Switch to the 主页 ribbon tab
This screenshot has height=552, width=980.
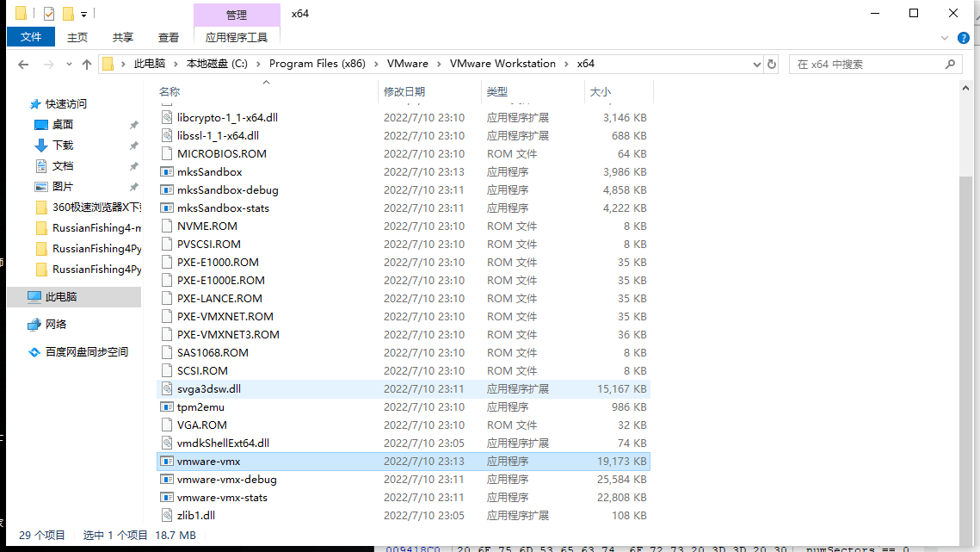77,38
